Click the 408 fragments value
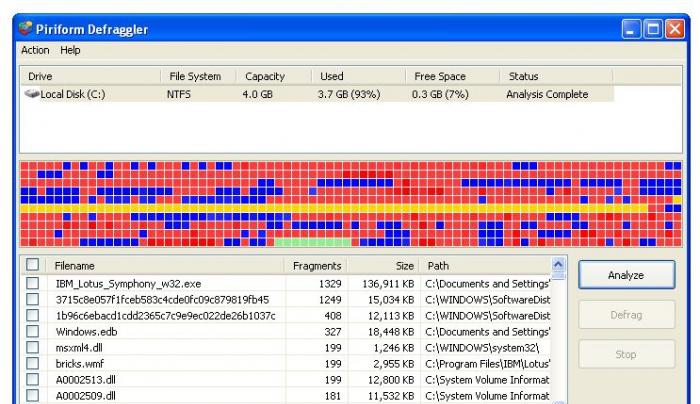The height and width of the screenshot is (404, 700). (x=333, y=316)
